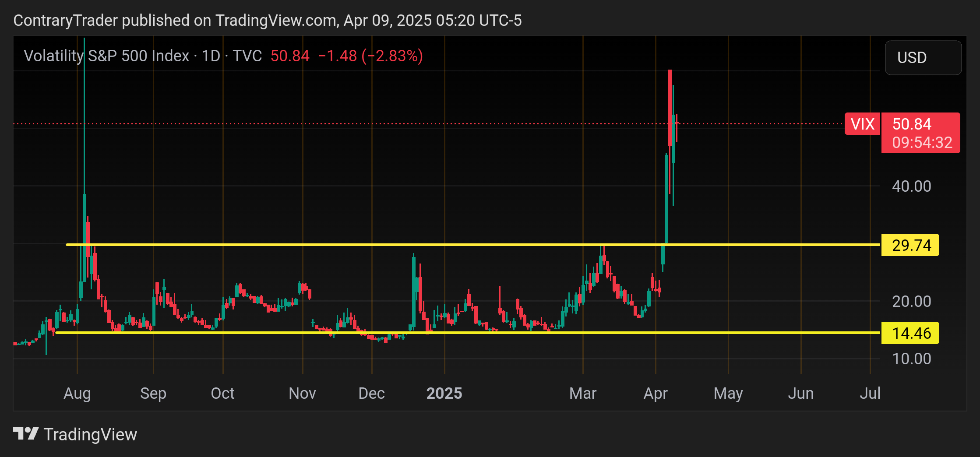Click the May label on time axis

pyautogui.click(x=728, y=394)
